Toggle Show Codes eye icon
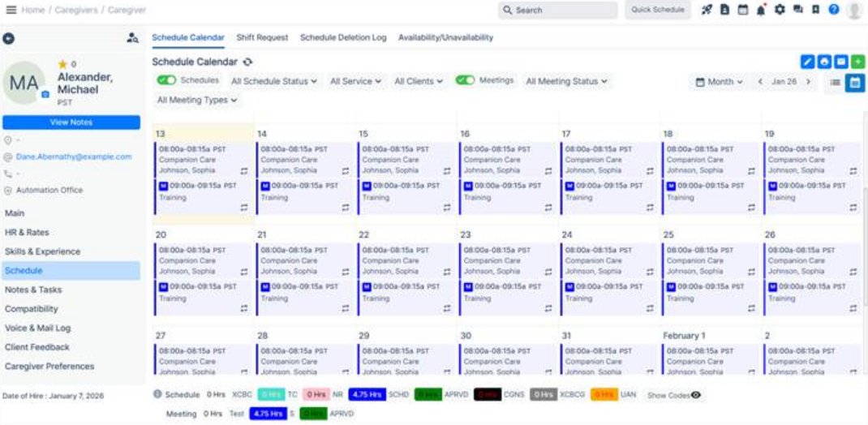Image resolution: width=868 pixels, height=425 pixels. (696, 395)
